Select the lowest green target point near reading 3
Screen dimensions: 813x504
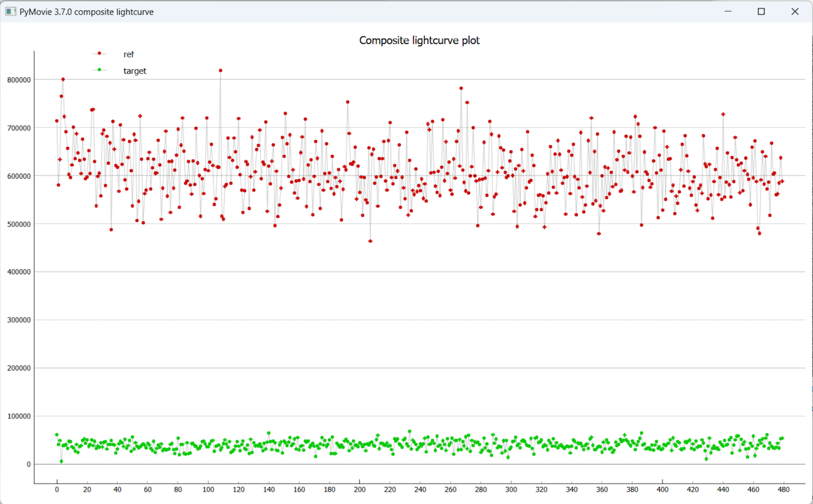coord(62,461)
